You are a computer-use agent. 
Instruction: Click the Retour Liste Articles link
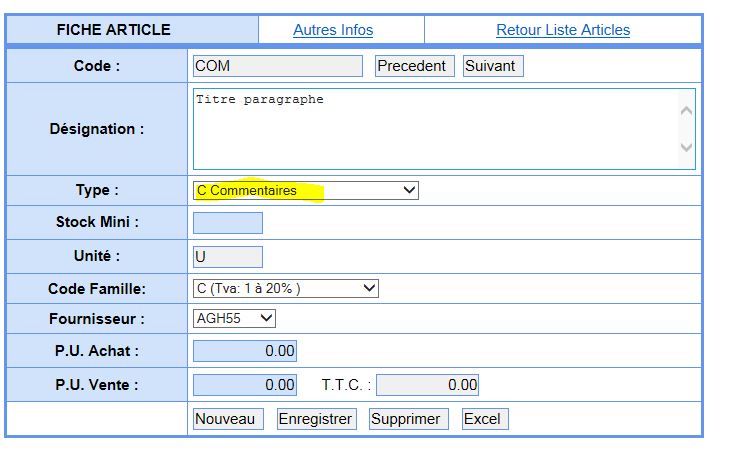pos(563,30)
